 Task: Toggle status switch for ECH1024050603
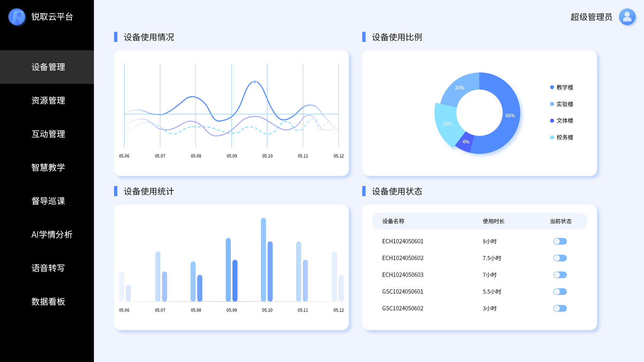(x=560, y=275)
